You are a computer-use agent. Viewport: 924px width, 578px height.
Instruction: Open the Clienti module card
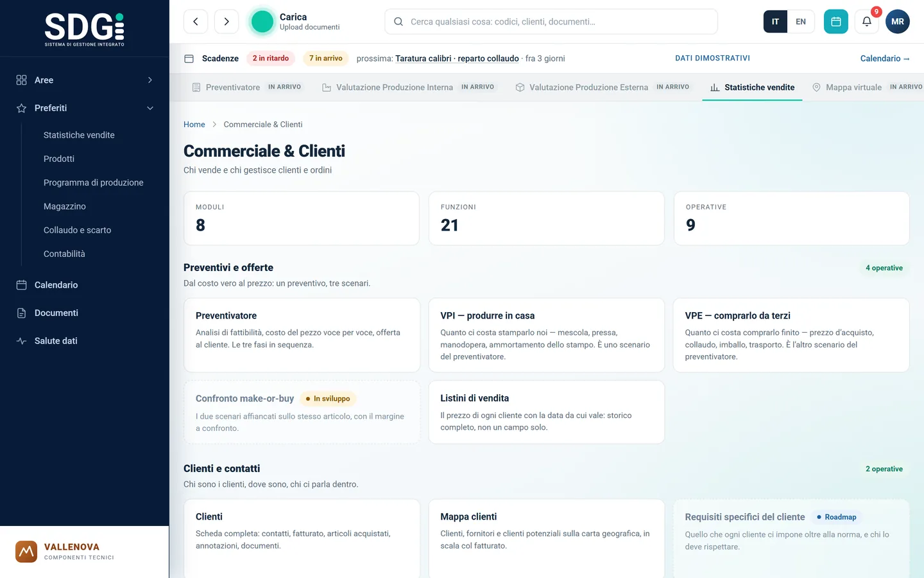click(302, 539)
